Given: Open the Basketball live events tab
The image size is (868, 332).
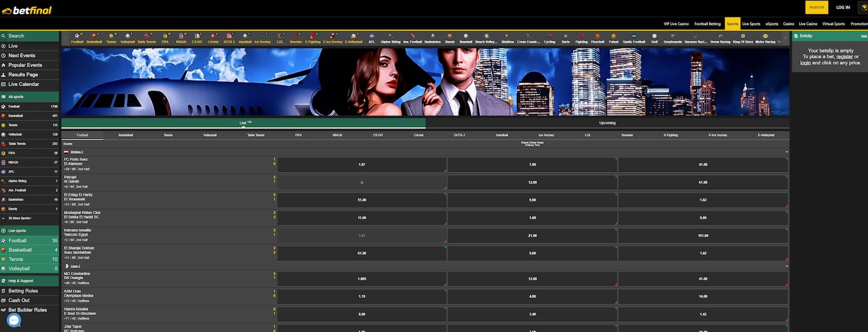Looking at the screenshot, I should coord(125,135).
